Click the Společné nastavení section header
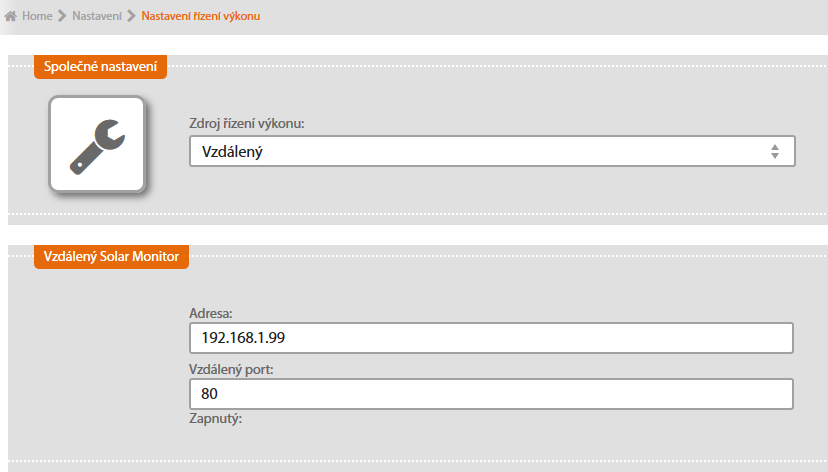The width and height of the screenshot is (828, 472). click(x=100, y=67)
